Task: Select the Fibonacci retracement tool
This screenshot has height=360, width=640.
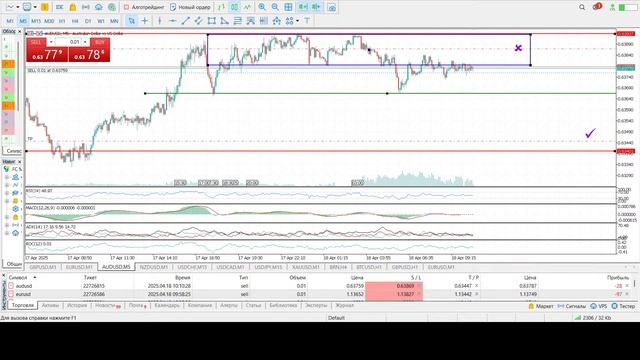Action: click(238, 20)
